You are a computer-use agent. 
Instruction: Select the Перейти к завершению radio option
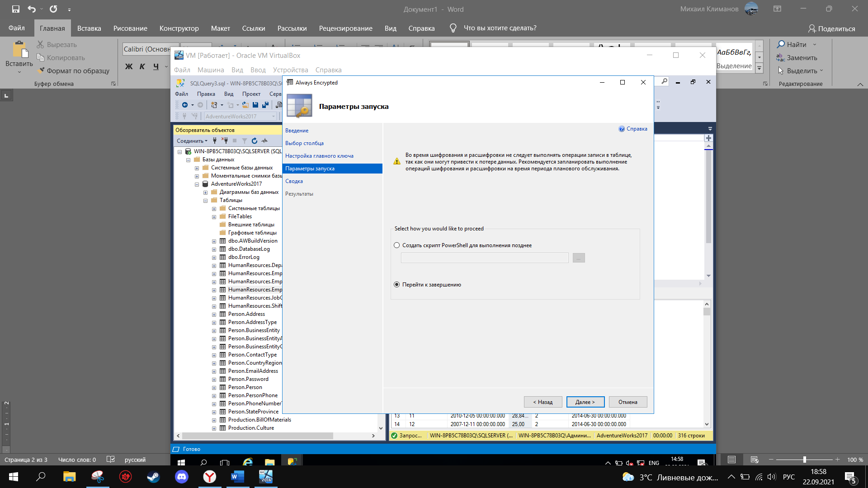tap(397, 285)
